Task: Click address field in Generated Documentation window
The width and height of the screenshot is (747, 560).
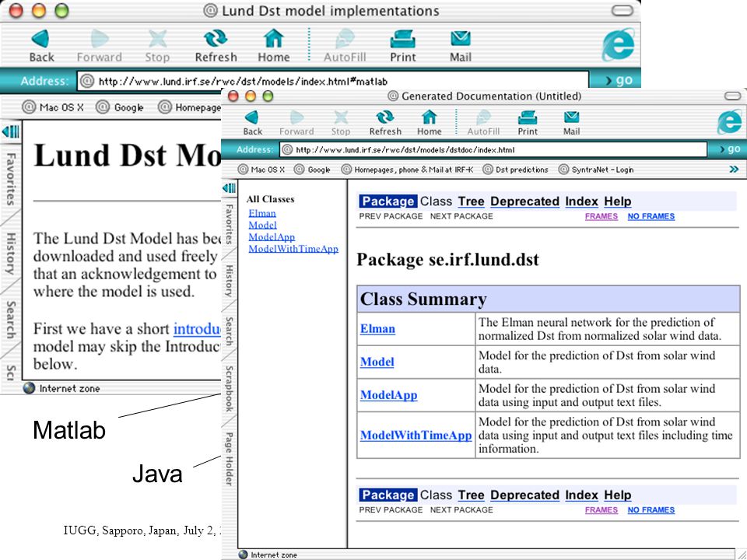Action: [493, 149]
